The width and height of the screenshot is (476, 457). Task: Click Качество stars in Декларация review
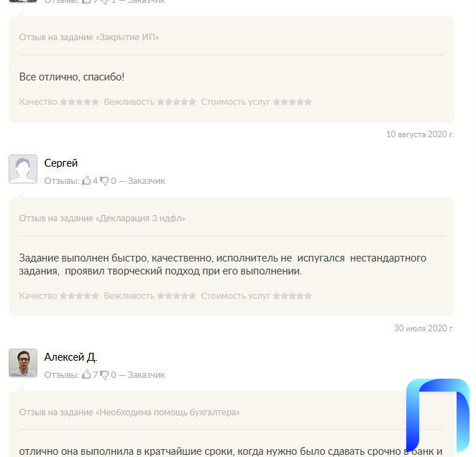coord(80,295)
